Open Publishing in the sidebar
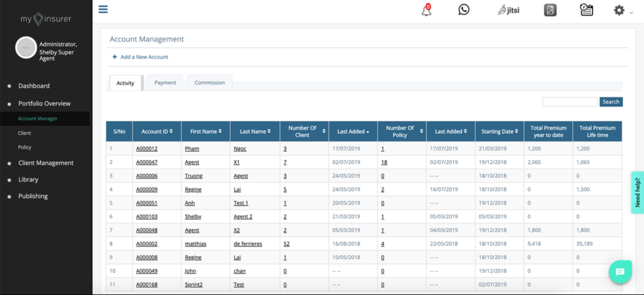 [33, 196]
